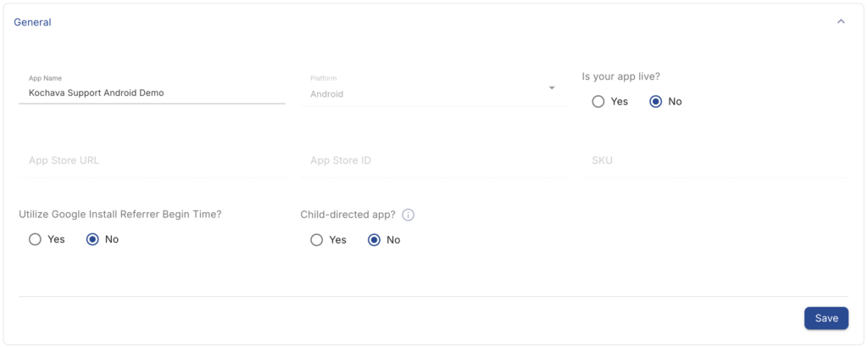Click into the App Store URL field

pyautogui.click(x=151, y=160)
